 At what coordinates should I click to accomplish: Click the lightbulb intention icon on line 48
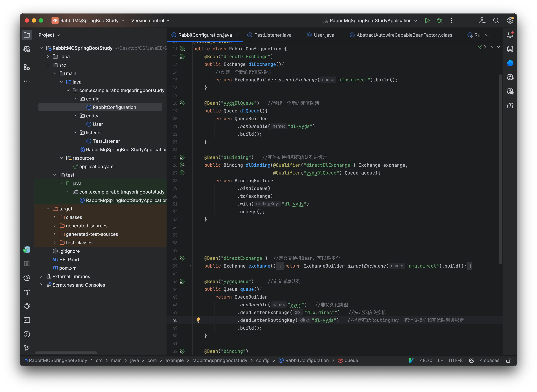pyautogui.click(x=198, y=320)
